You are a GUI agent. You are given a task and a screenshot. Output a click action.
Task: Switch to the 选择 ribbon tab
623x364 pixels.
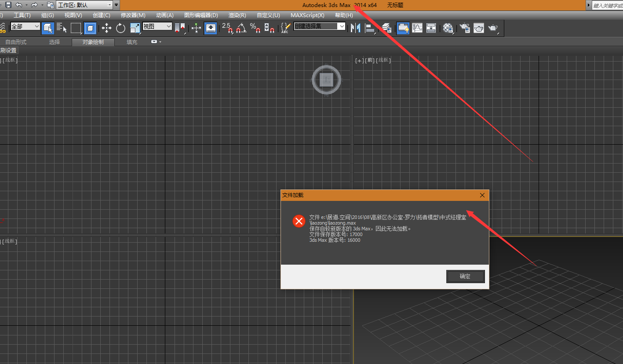(55, 42)
